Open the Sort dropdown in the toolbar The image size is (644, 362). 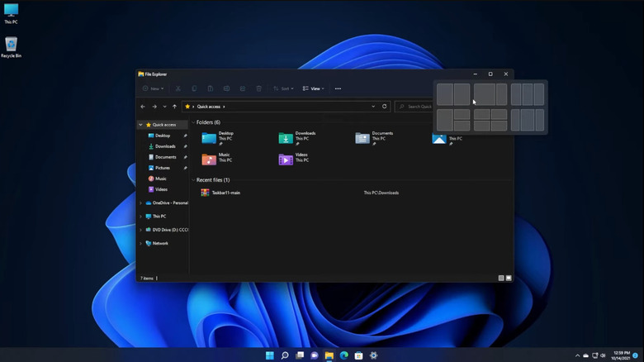(282, 88)
